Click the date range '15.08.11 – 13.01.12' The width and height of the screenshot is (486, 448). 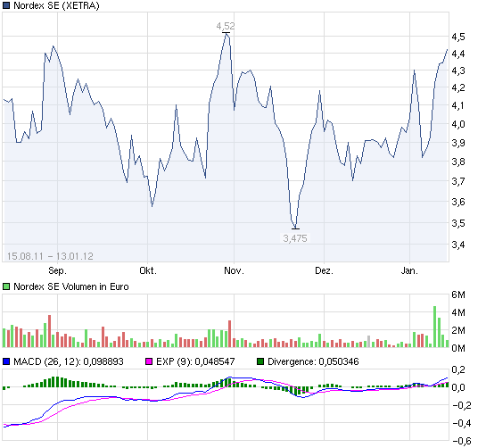click(x=50, y=256)
